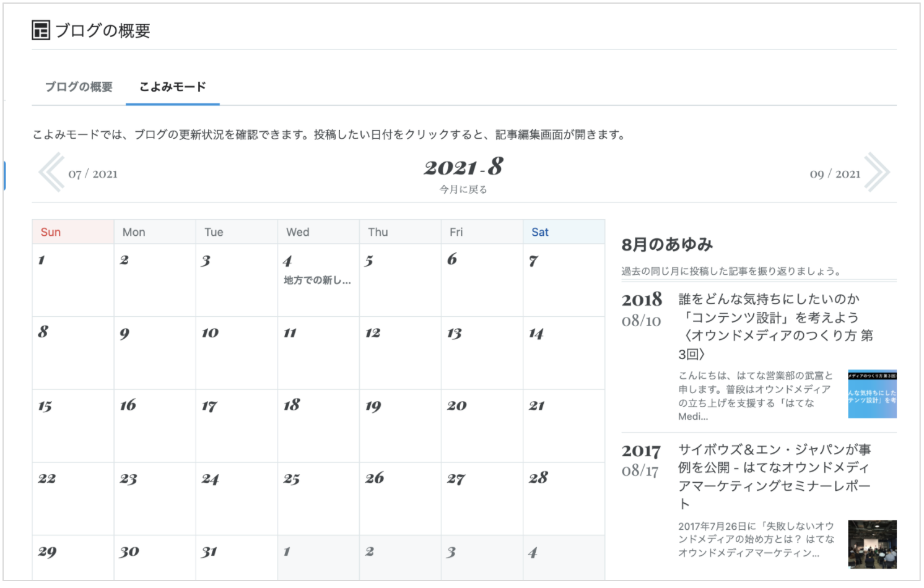The image size is (924, 588).
Task: Click the left edge blue sidebar indicator
Action: point(5,175)
